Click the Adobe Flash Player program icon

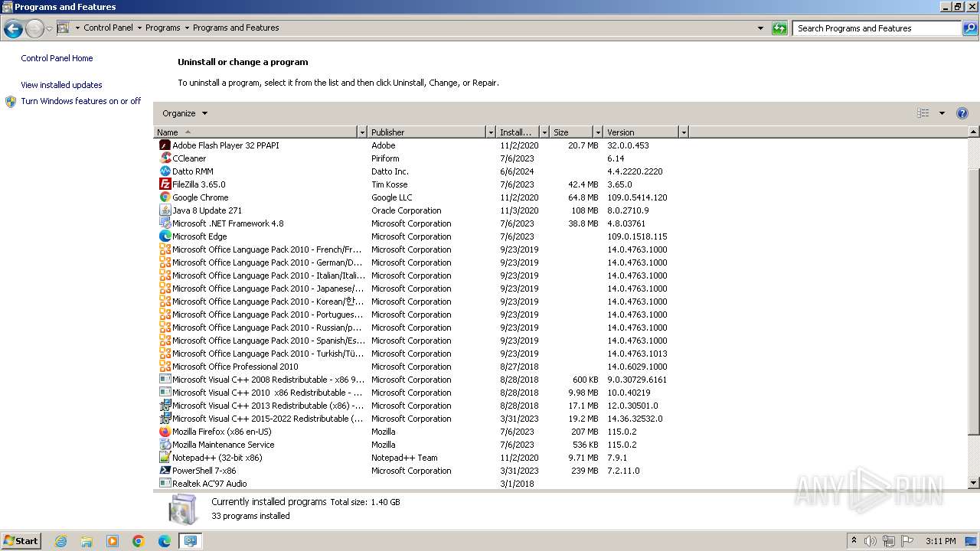[x=165, y=145]
